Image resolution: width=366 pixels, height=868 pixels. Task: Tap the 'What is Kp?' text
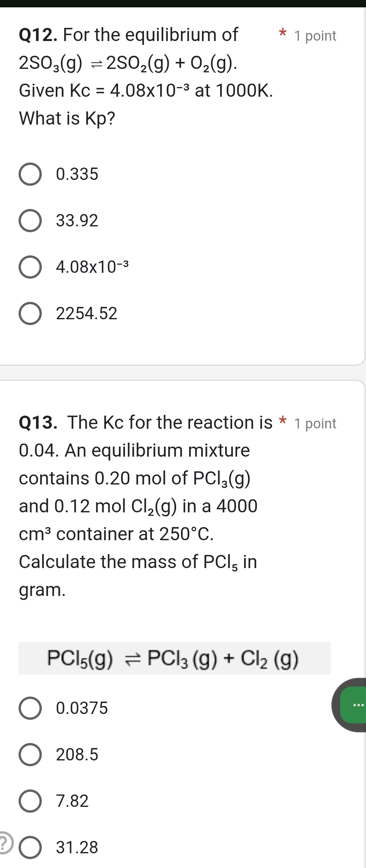click(x=67, y=118)
